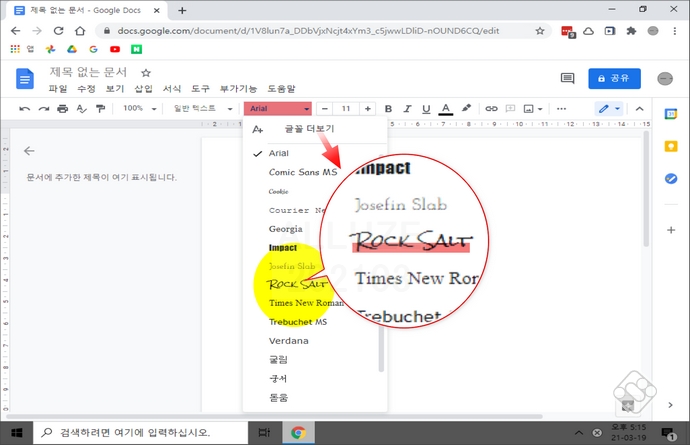Image resolution: width=690 pixels, height=445 pixels.
Task: Choose the more fonts option at list top
Action: 315,129
